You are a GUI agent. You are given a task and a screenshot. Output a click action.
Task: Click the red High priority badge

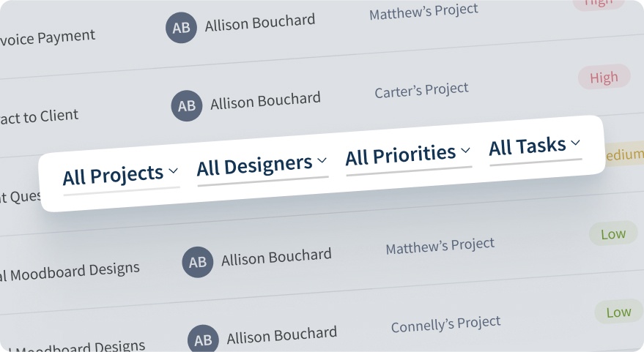coord(604,78)
